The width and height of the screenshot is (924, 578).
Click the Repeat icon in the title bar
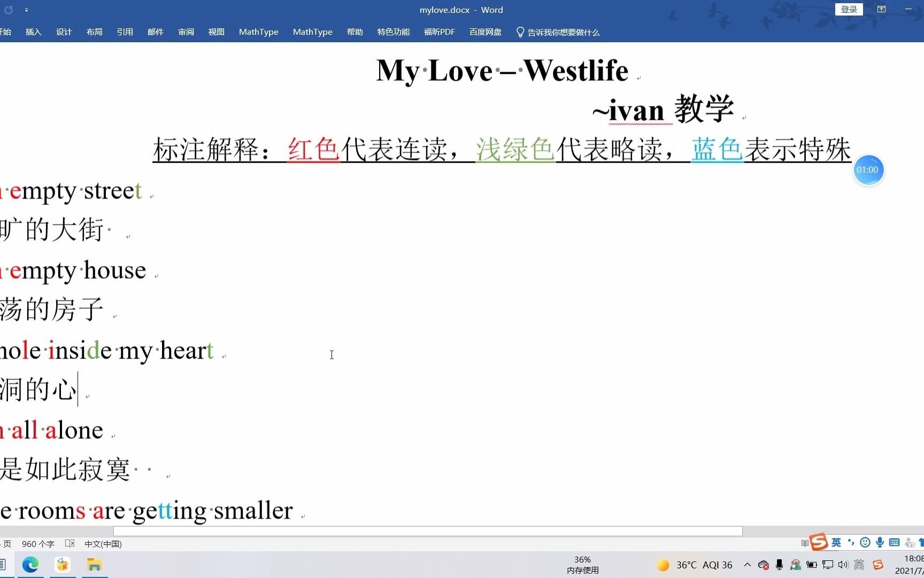click(9, 10)
